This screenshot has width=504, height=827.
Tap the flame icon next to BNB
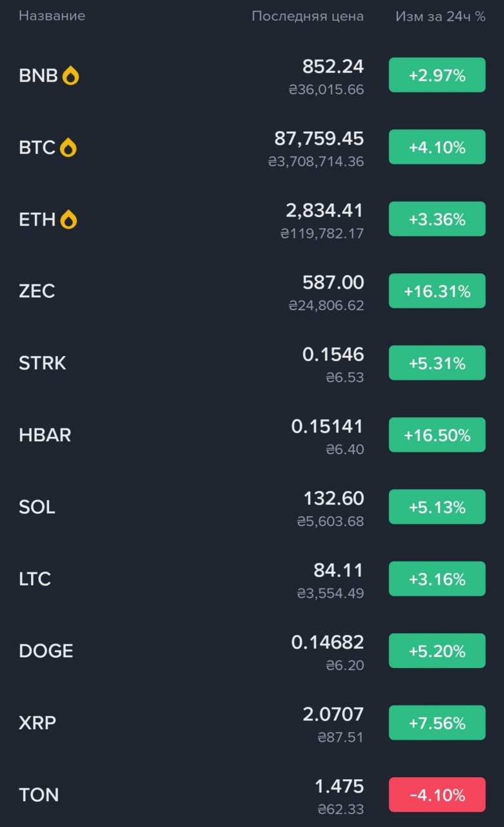coord(70,76)
